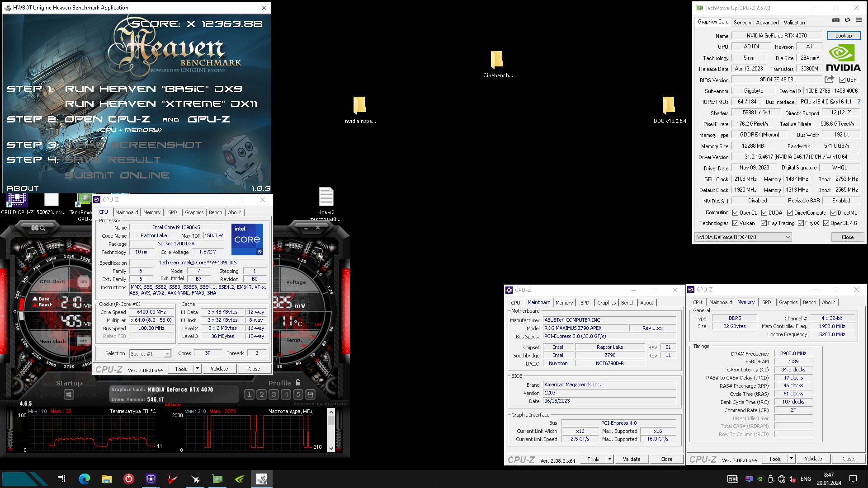
Task: Click Validate in the Memory CPU-Z window
Action: (x=813, y=459)
